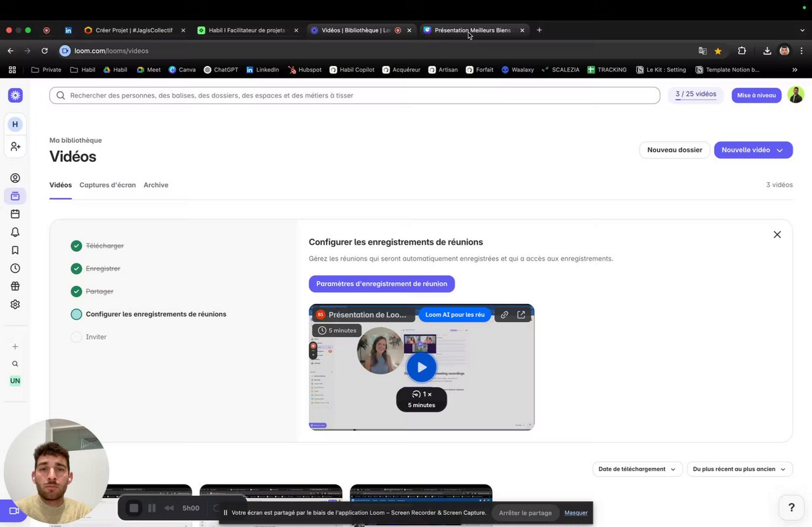
Task: Open intro video in new tab icon
Action: [x=521, y=315]
